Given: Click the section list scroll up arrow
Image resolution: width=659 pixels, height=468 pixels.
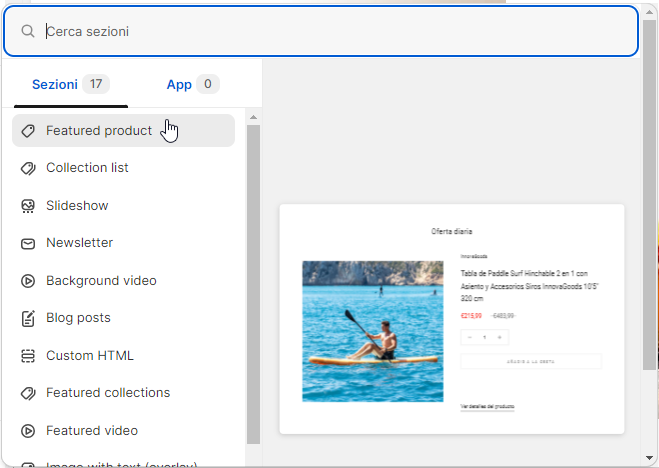Looking at the screenshot, I should point(253,117).
